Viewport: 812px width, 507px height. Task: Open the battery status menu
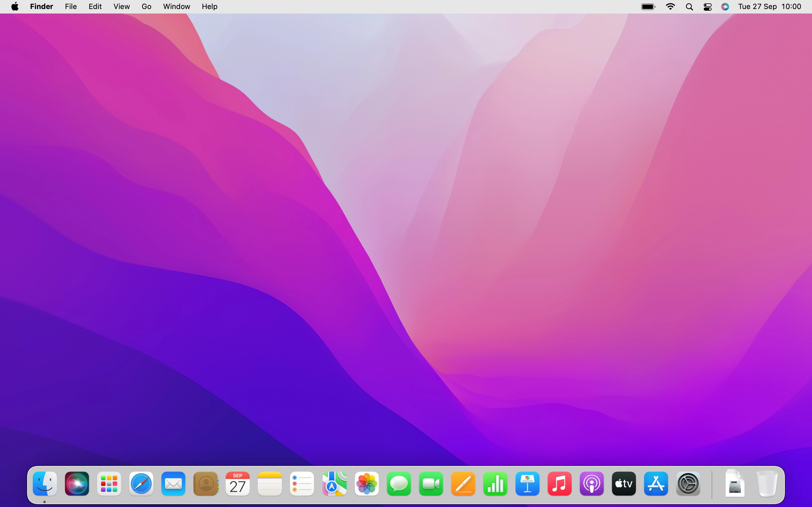click(648, 7)
